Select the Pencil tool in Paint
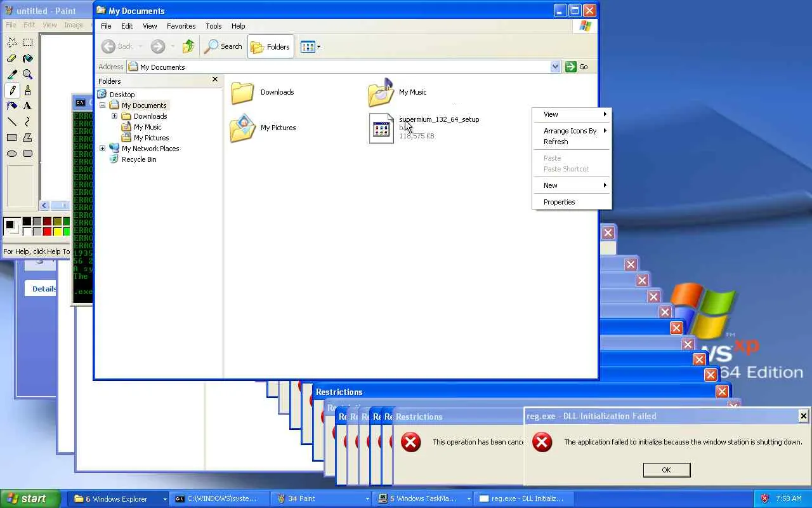The width and height of the screenshot is (812, 508). coord(12,90)
